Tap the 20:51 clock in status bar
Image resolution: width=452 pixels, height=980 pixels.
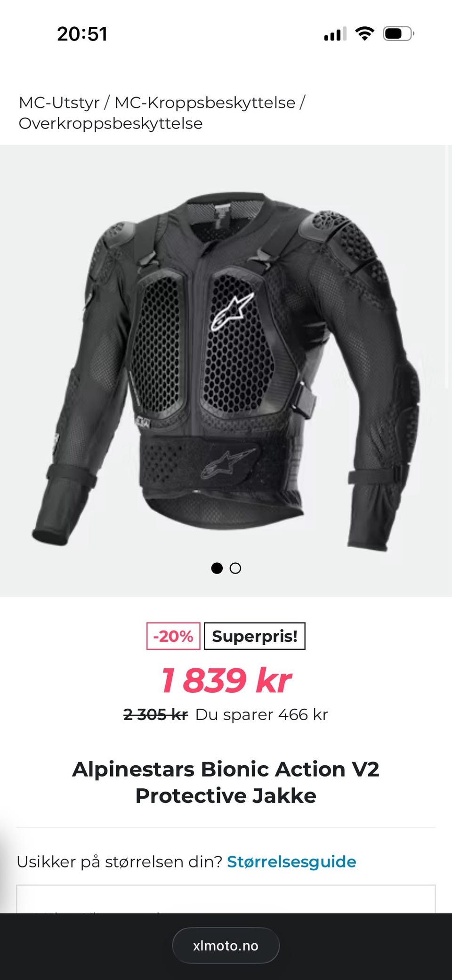pos(82,34)
